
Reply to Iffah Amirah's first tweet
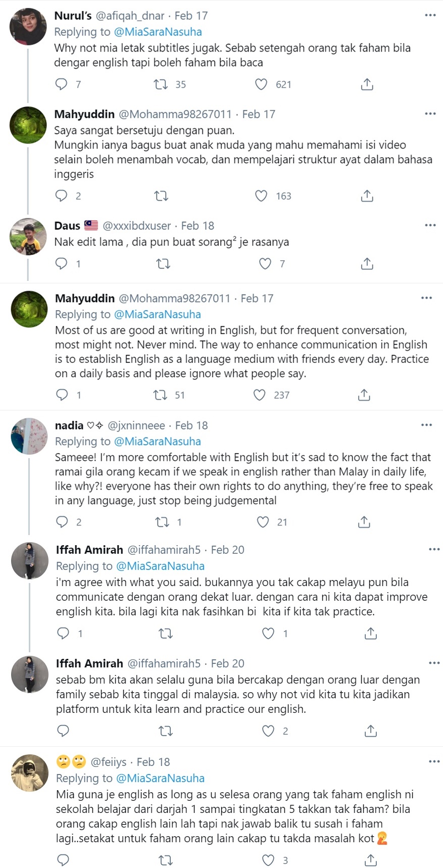pyautogui.click(x=63, y=633)
